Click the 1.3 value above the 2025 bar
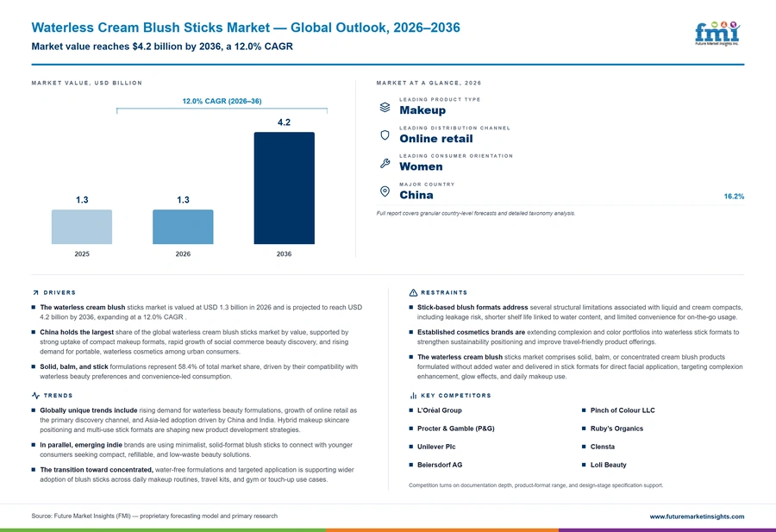 point(82,200)
